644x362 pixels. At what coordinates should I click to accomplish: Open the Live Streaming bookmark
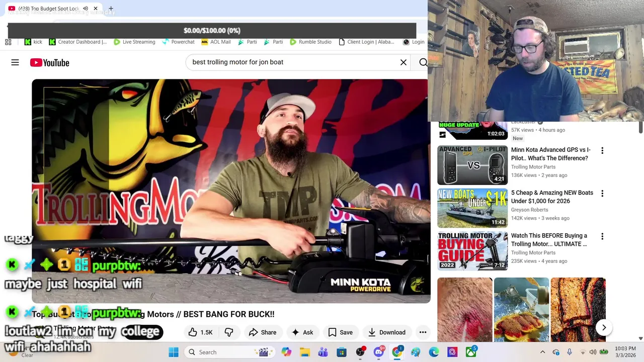(134, 42)
